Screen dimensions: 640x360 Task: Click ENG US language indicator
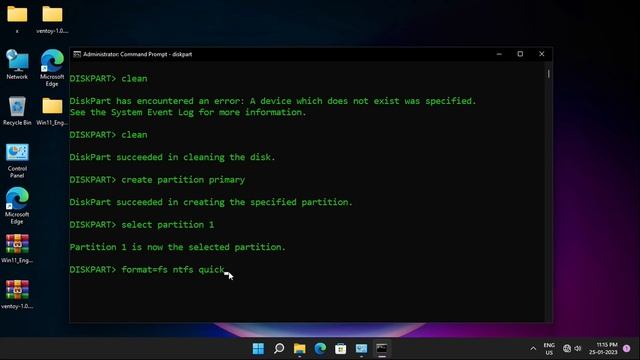[549, 349]
